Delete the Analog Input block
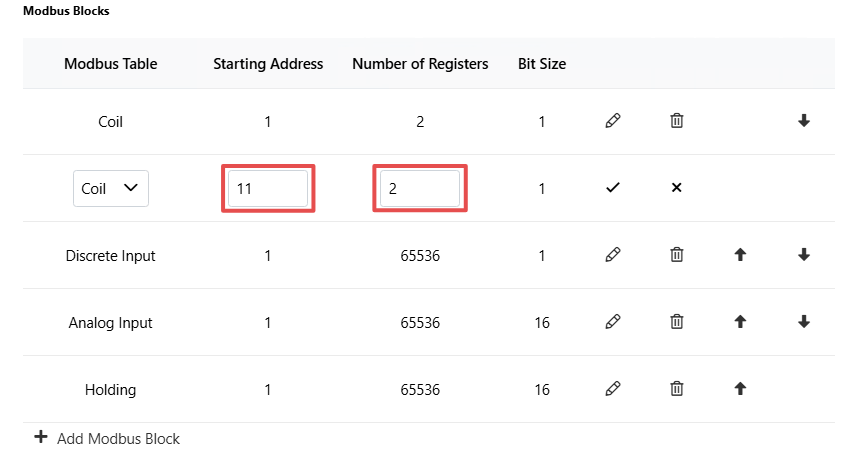 (676, 322)
